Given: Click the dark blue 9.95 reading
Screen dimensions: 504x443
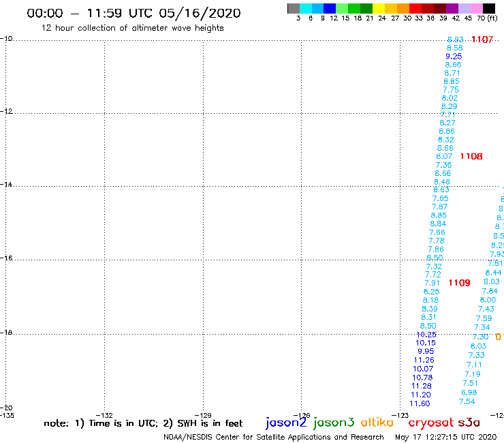Looking at the screenshot, I should pyautogui.click(x=426, y=351).
